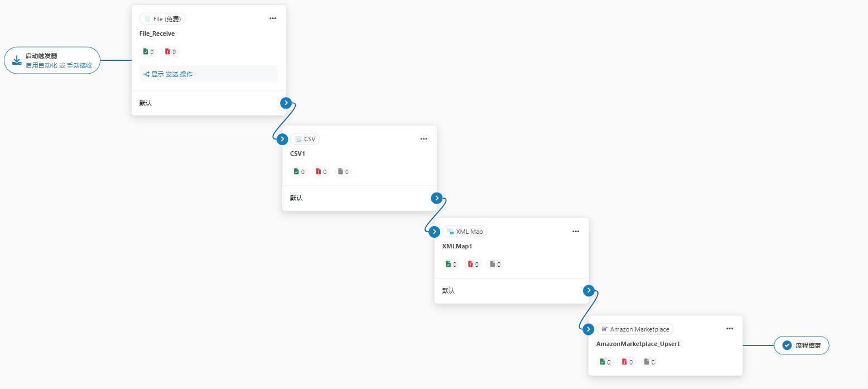Open the CSV1 connector options menu

423,139
